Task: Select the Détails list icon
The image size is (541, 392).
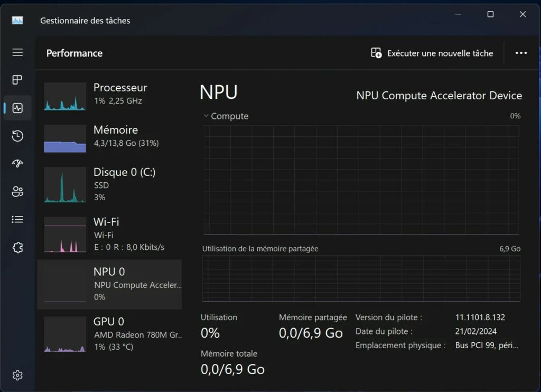Action: point(17,219)
